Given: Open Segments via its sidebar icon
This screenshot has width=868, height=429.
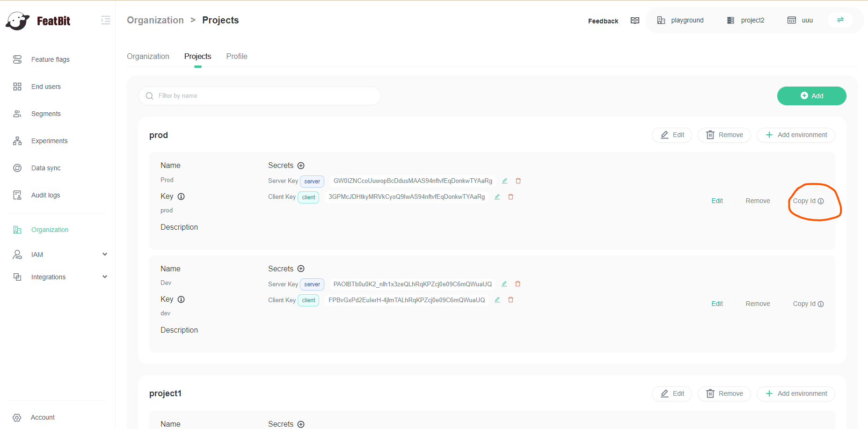Looking at the screenshot, I should coord(17,113).
